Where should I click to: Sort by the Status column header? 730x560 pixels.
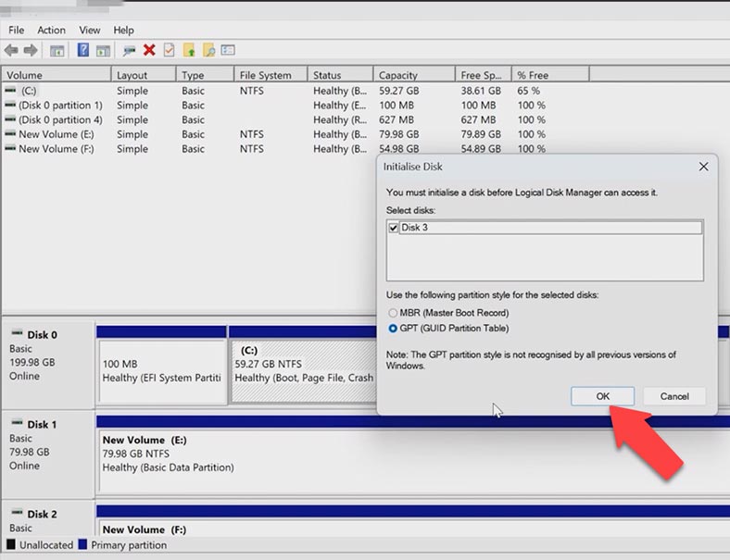click(x=340, y=75)
